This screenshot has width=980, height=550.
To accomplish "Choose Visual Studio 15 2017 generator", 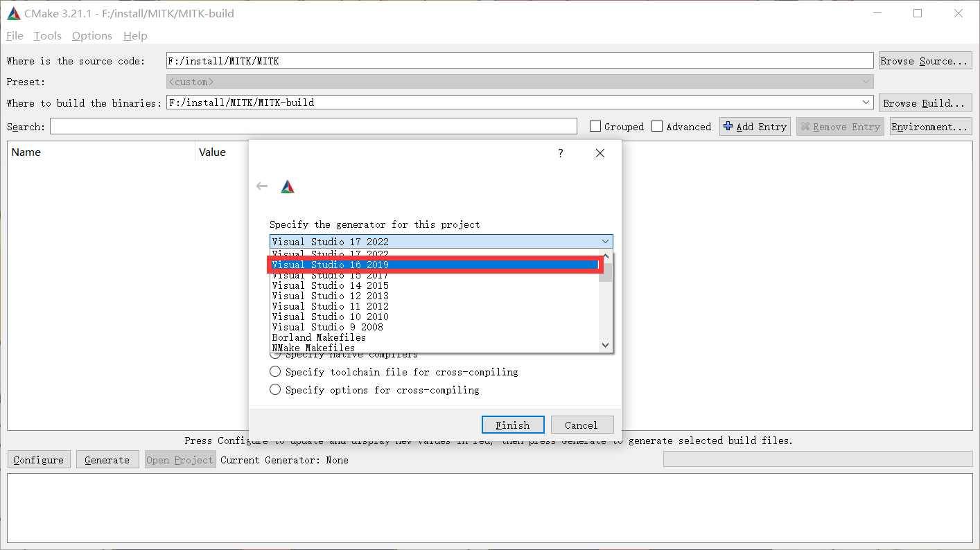I will [x=435, y=276].
